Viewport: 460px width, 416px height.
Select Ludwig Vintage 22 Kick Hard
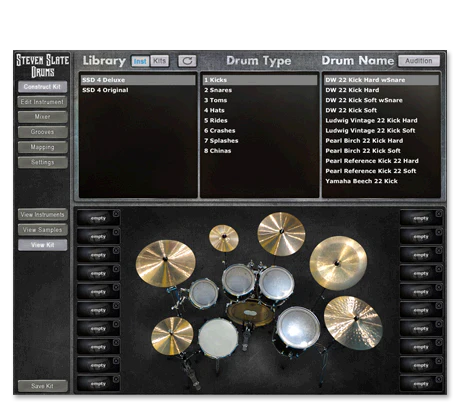(x=381, y=120)
